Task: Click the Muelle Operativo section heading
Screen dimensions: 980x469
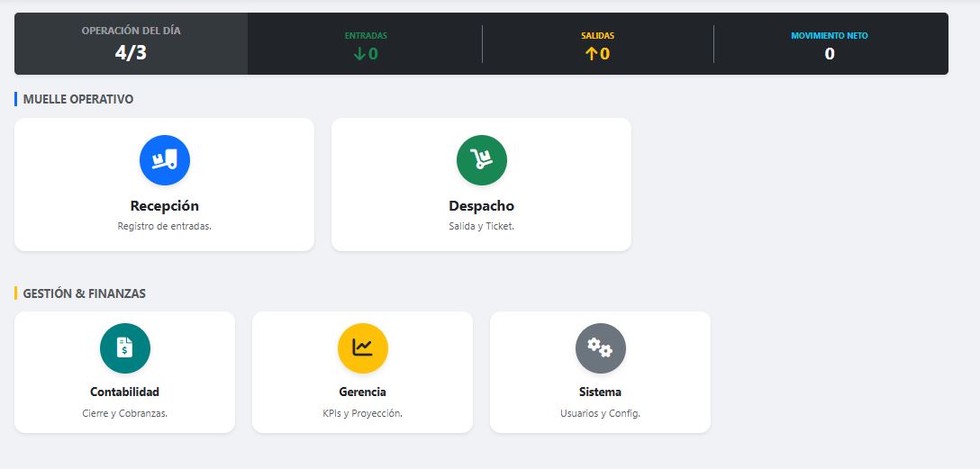Action: (78, 99)
